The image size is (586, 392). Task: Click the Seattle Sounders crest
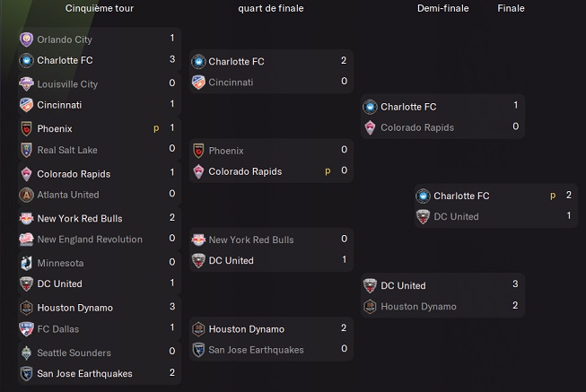(26, 353)
